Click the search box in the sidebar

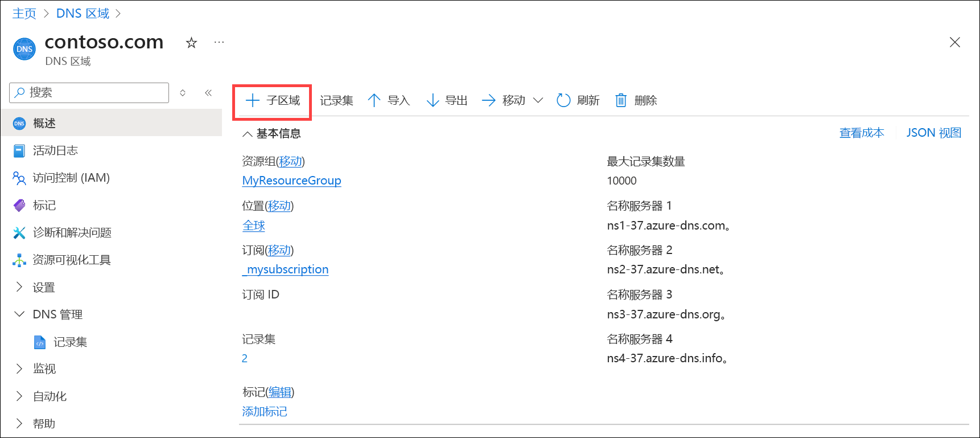(89, 92)
